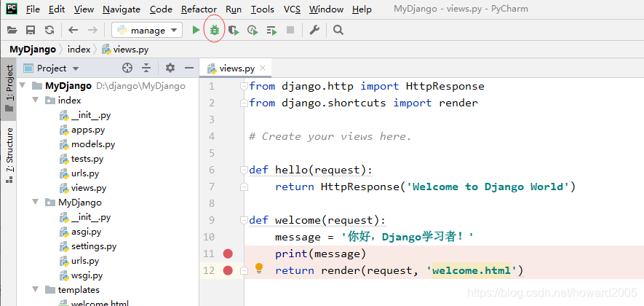Viewport: 644px width, 306px height.
Task: Select urls.py under the index folder
Action: coord(85,173)
